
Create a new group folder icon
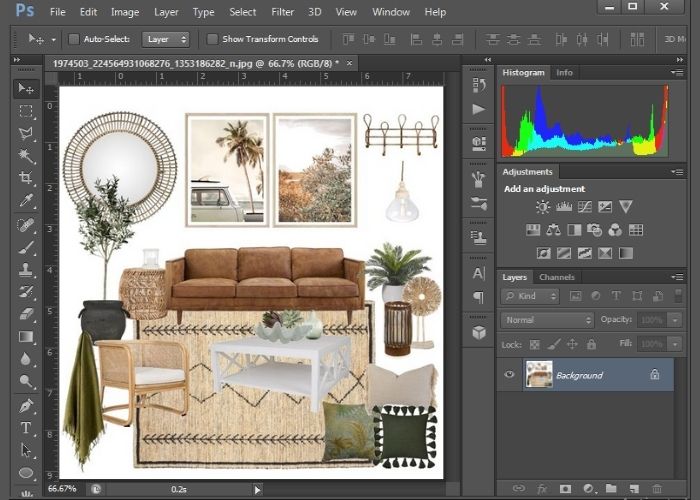coord(611,488)
